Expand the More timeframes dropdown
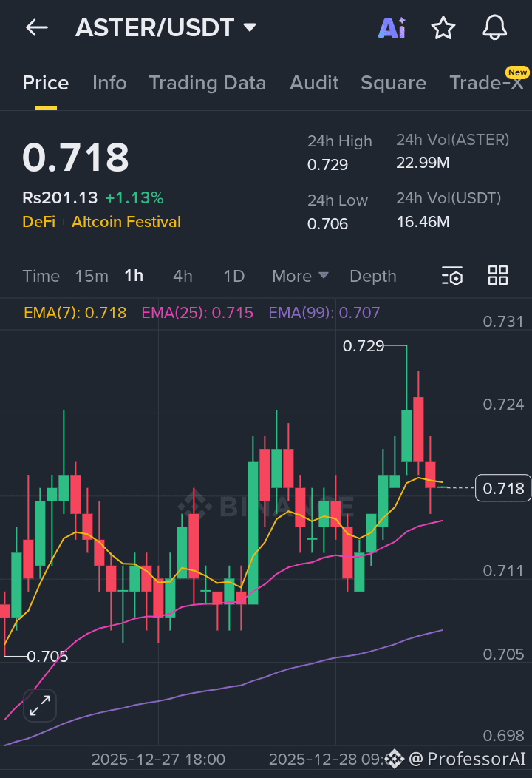 coord(300,276)
